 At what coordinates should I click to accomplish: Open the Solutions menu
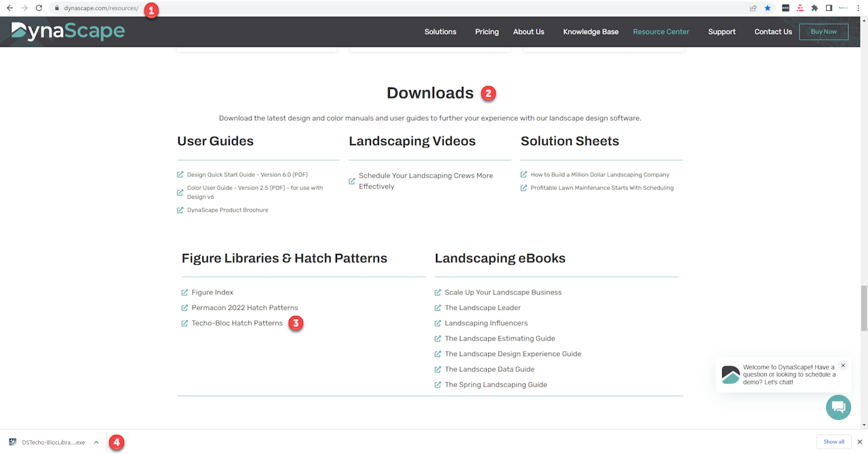(440, 32)
